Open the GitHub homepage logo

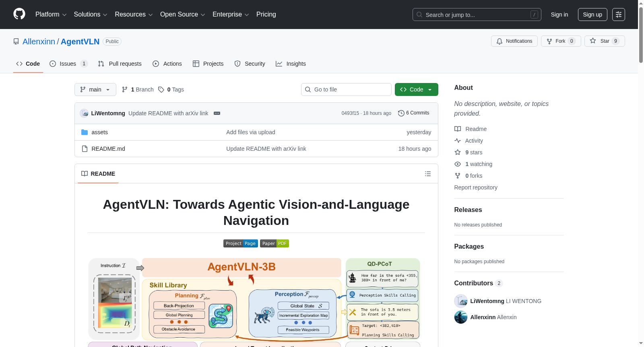point(19,14)
